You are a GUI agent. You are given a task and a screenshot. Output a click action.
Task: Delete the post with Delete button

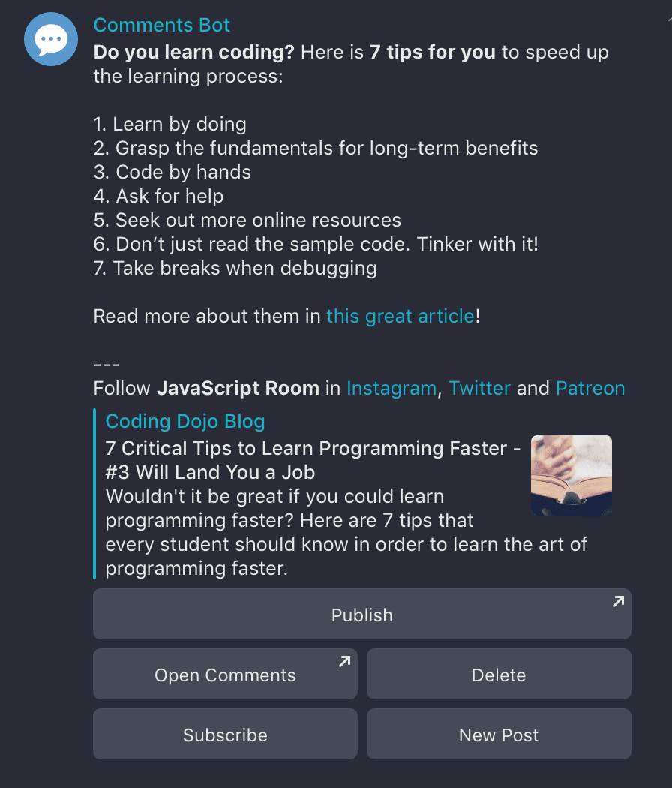(499, 674)
